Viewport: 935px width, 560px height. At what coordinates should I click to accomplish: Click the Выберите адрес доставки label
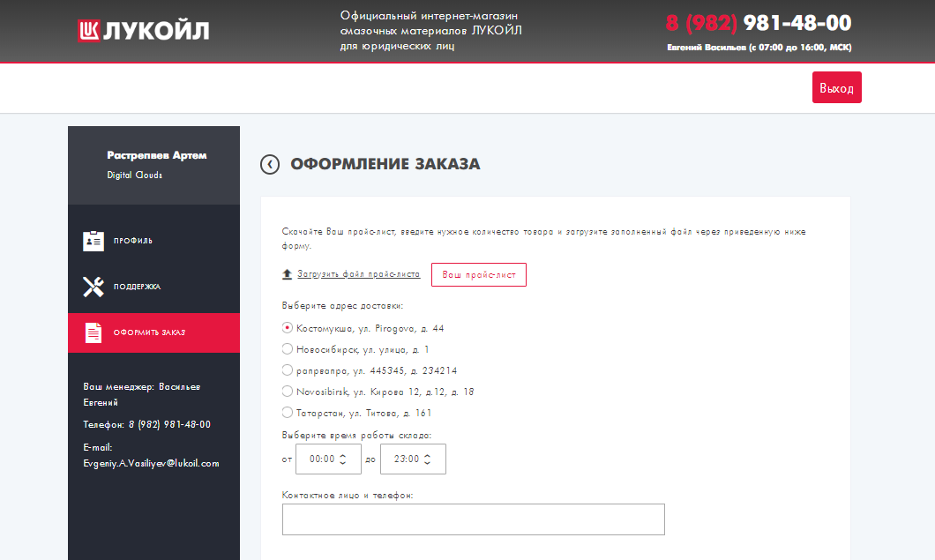coord(342,306)
